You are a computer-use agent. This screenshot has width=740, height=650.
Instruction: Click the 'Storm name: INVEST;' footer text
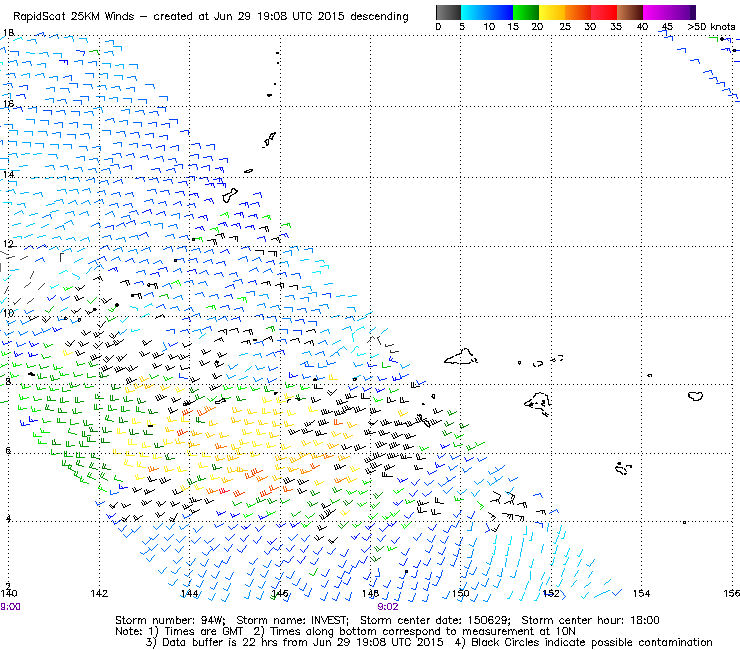click(x=293, y=620)
